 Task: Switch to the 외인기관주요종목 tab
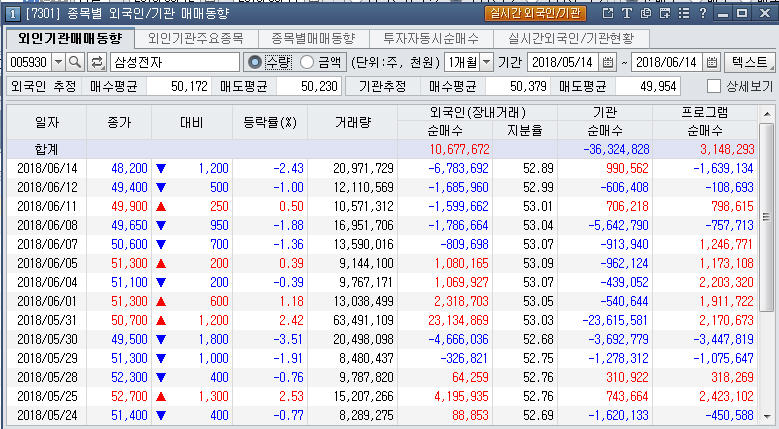pyautogui.click(x=195, y=38)
